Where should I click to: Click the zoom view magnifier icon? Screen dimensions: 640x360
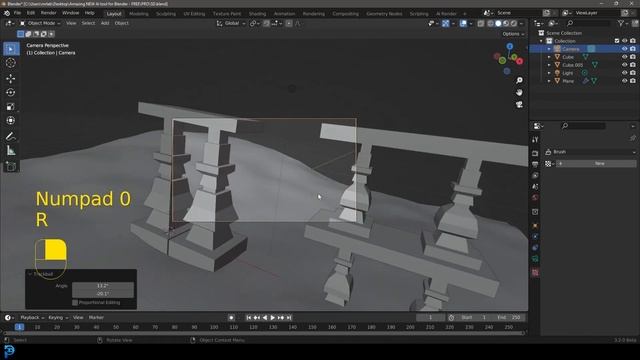(519, 80)
